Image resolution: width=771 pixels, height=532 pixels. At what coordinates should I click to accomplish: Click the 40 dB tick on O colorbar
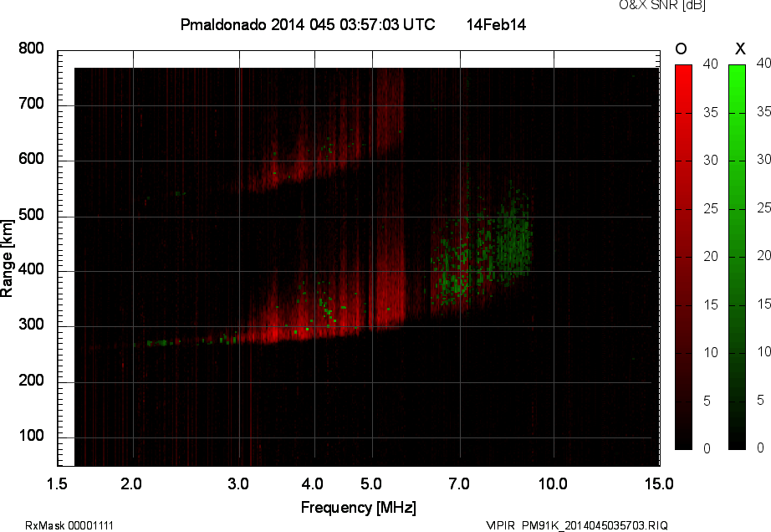pos(711,64)
